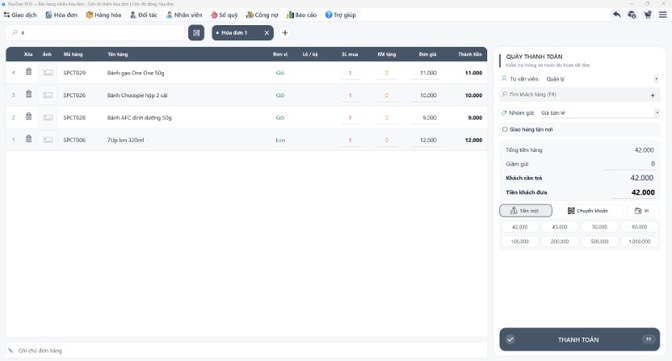
Task: Open the Báo cáo menu
Action: point(302,15)
